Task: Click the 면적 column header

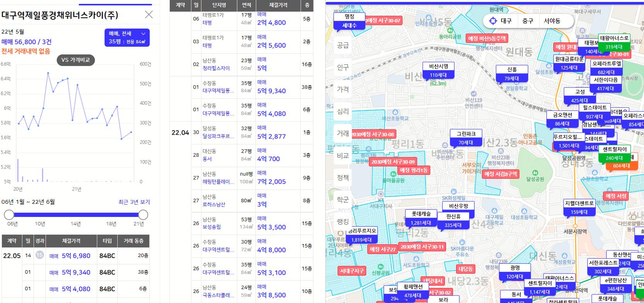Action: pyautogui.click(x=246, y=5)
